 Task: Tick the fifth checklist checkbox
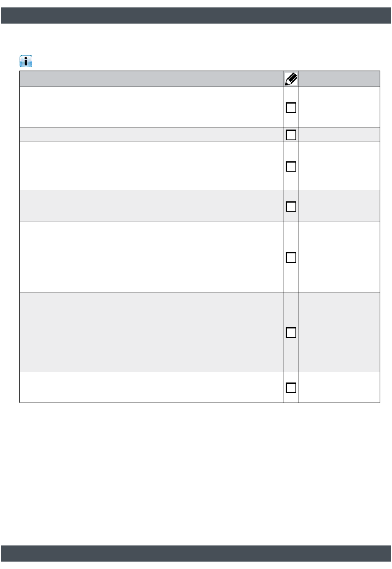291,257
